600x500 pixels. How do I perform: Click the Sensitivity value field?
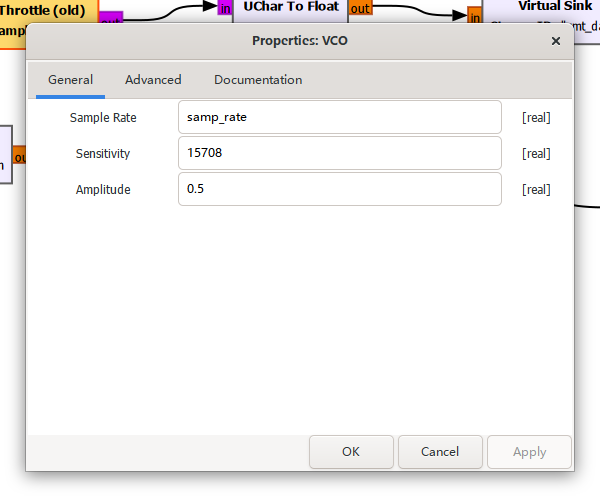pyautogui.click(x=340, y=153)
